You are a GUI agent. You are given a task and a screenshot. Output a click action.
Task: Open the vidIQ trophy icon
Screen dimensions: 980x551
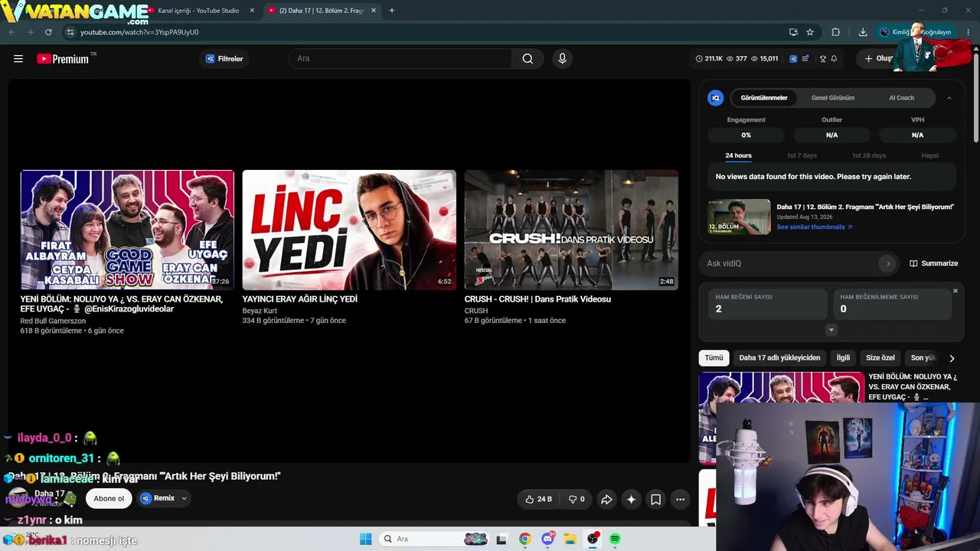coord(823,59)
